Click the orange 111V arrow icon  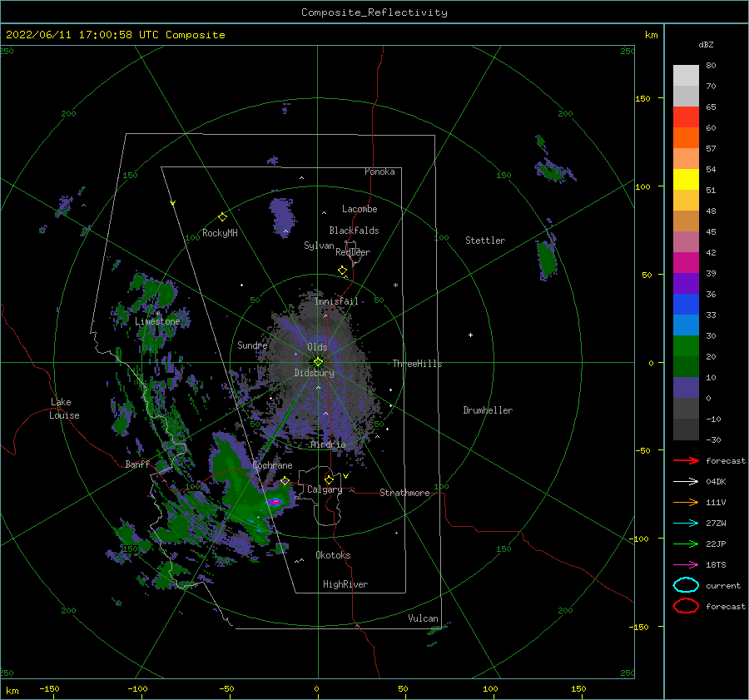coord(686,502)
